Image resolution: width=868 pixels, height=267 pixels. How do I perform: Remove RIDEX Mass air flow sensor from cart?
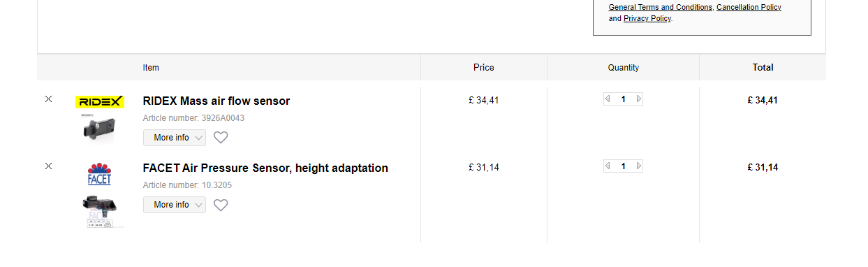(48, 99)
